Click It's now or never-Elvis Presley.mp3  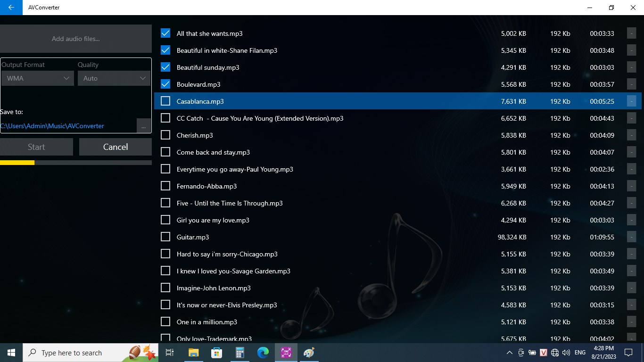point(227,305)
